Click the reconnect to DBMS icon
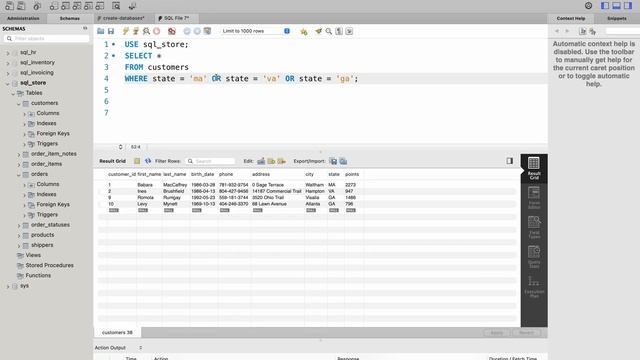 pos(132,6)
